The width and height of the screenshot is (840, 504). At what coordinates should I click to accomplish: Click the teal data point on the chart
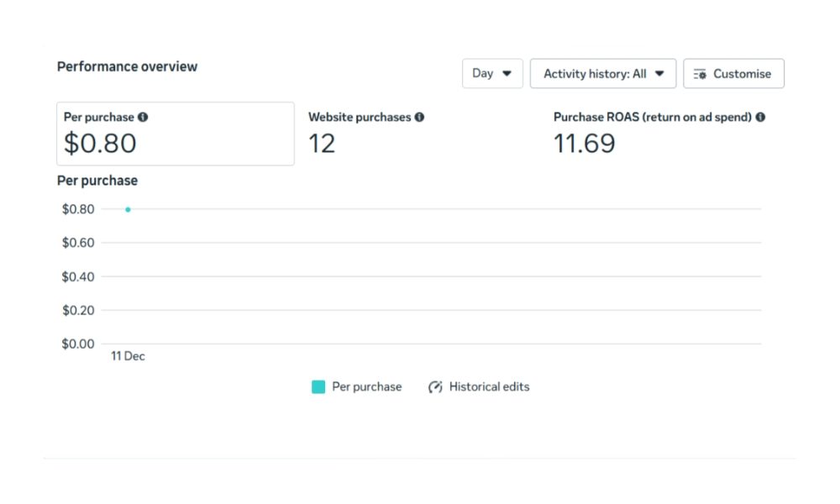(128, 209)
